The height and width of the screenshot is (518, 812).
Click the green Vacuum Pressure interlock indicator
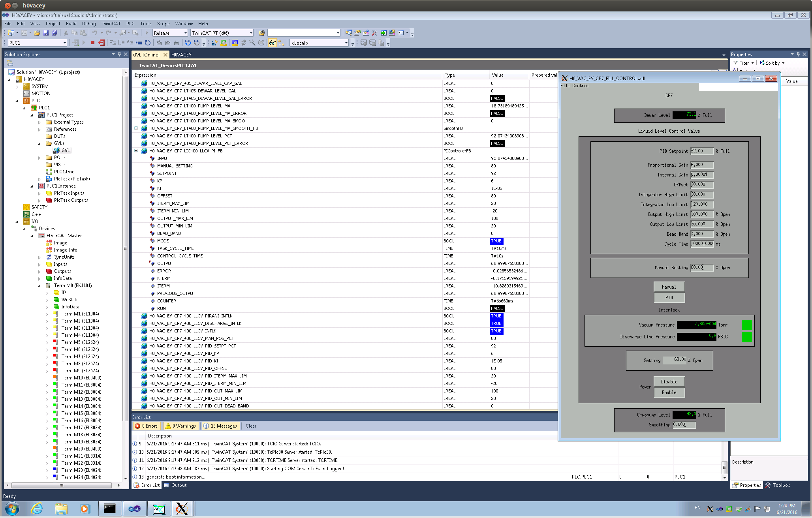(747, 325)
